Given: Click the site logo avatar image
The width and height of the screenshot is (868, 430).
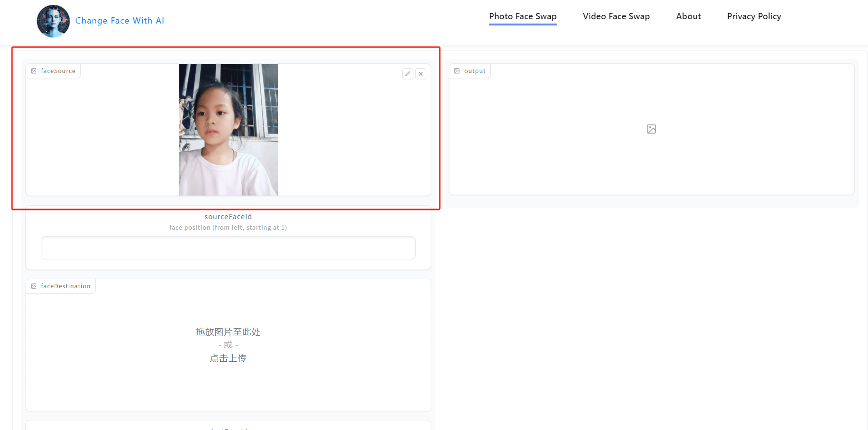Looking at the screenshot, I should [53, 21].
